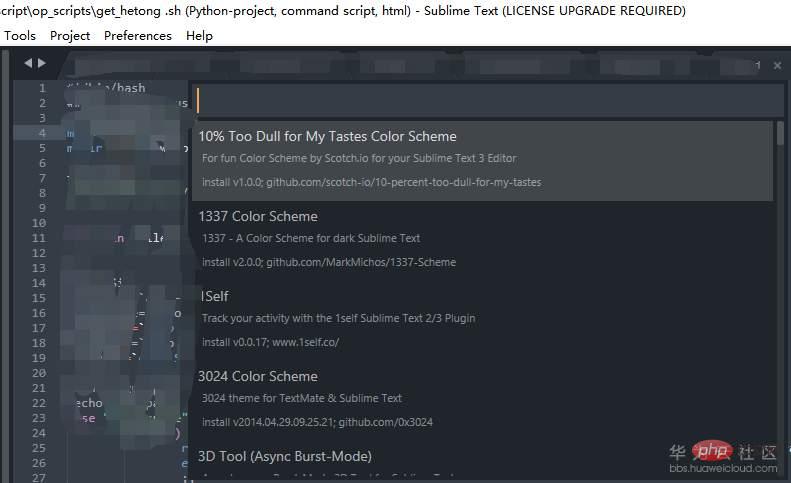This screenshot has height=483, width=791.
Task: Click the github.com/scotch-io install line
Action: [x=371, y=182]
